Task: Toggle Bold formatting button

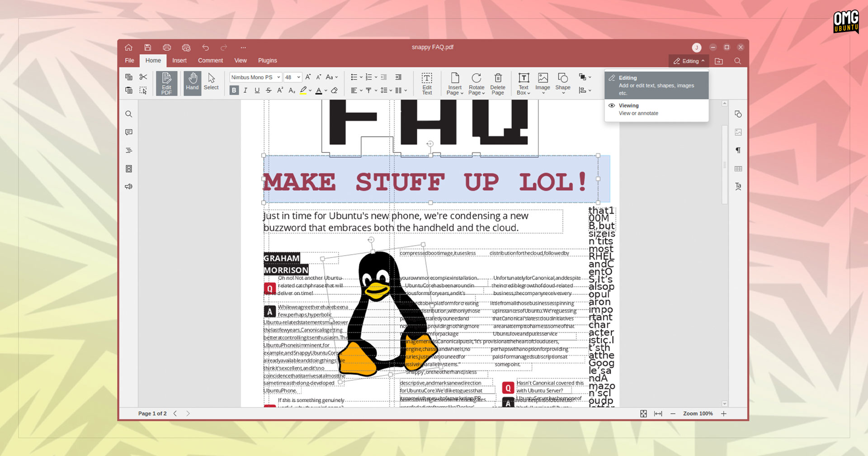Action: coord(234,90)
